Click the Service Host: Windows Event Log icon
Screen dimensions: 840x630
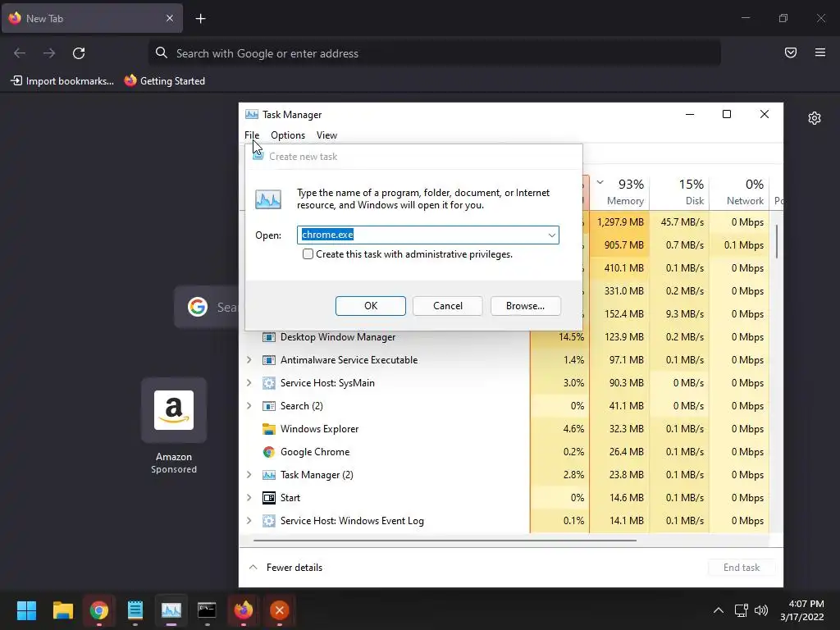(269, 521)
